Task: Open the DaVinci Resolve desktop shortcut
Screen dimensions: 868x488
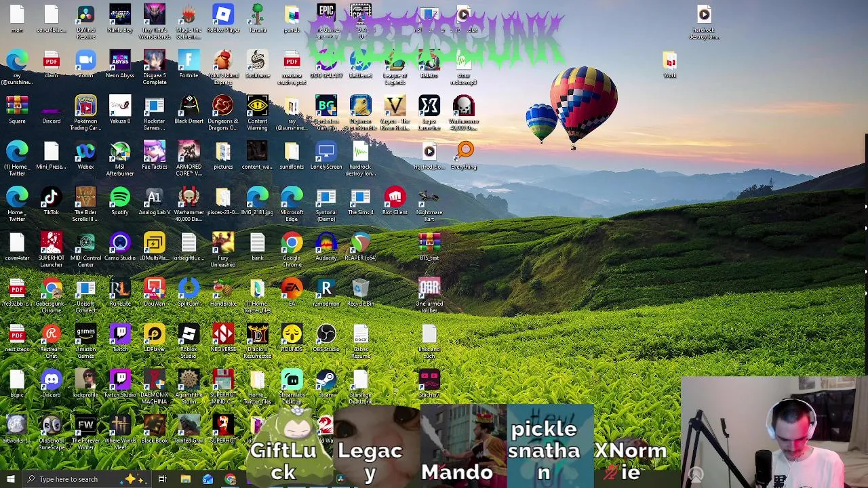Action: click(85, 21)
